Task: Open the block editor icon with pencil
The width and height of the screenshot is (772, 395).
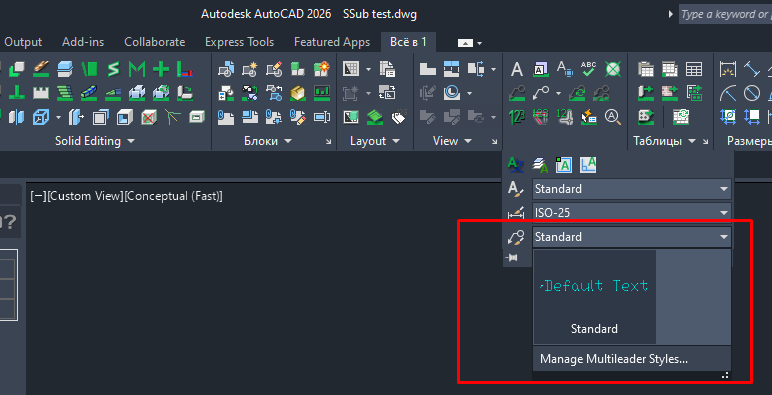Action: pyautogui.click(x=274, y=68)
